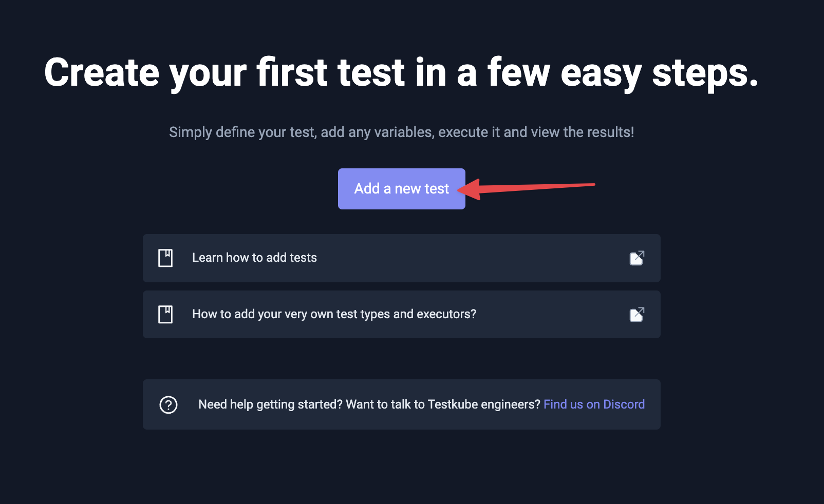
Task: Click the words easy steps in heading
Action: click(x=660, y=73)
